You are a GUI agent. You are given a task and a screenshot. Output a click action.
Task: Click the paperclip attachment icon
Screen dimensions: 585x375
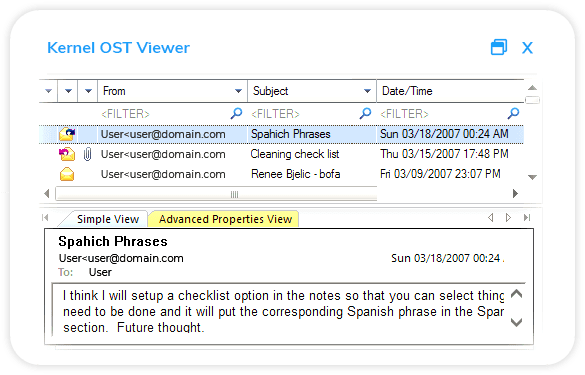pos(87,154)
